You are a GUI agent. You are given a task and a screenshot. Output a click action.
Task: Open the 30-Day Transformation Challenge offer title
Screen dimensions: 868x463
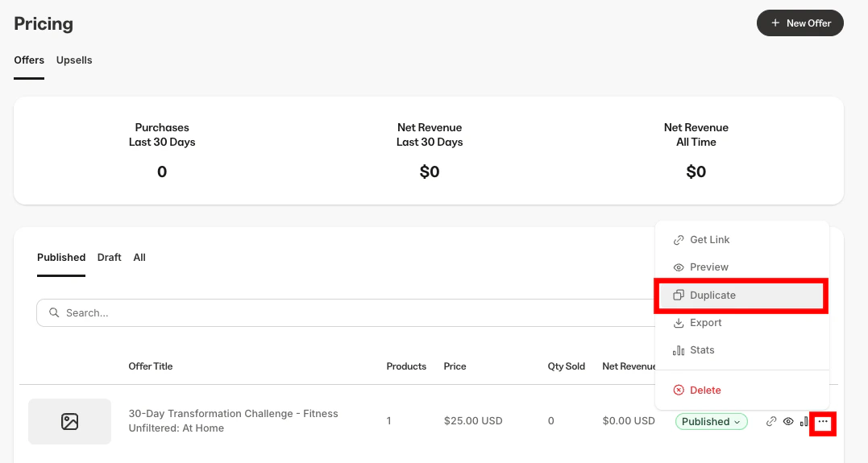click(x=233, y=421)
